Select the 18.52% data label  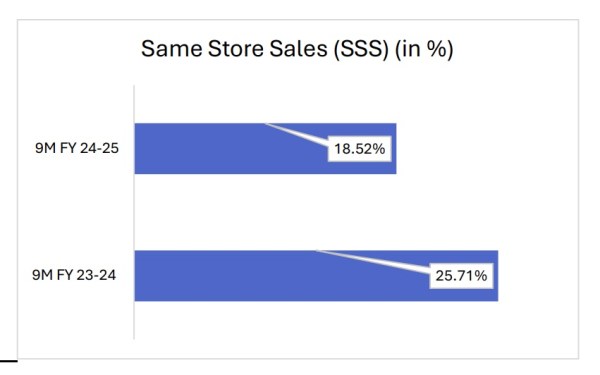click(x=360, y=149)
